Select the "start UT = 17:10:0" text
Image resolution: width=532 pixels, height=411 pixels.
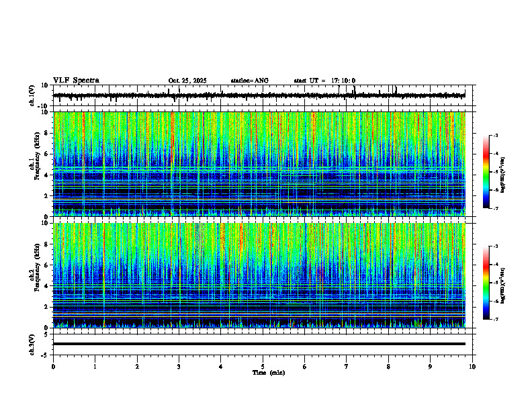324,81
